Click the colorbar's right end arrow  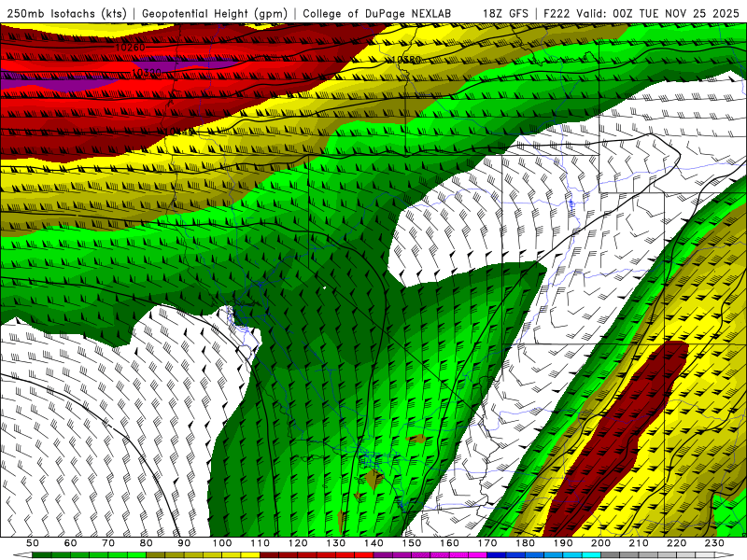click(725, 555)
